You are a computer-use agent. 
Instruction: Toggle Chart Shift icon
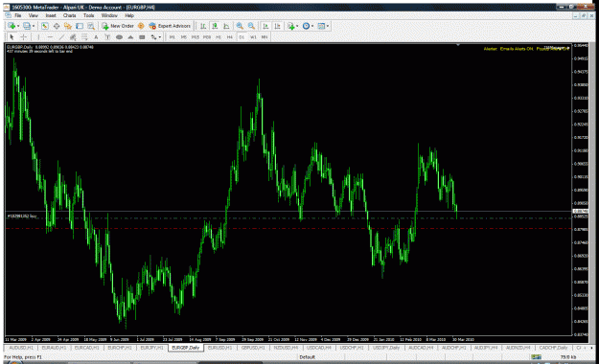[277, 26]
